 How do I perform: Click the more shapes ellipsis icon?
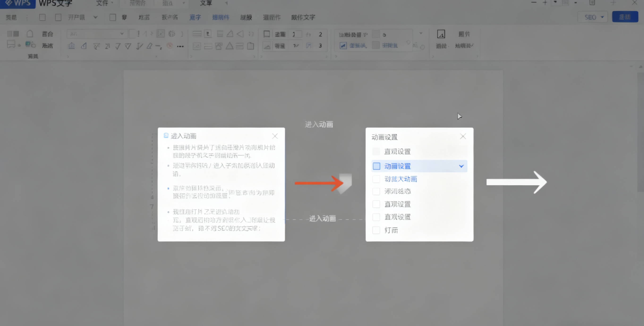tap(180, 46)
